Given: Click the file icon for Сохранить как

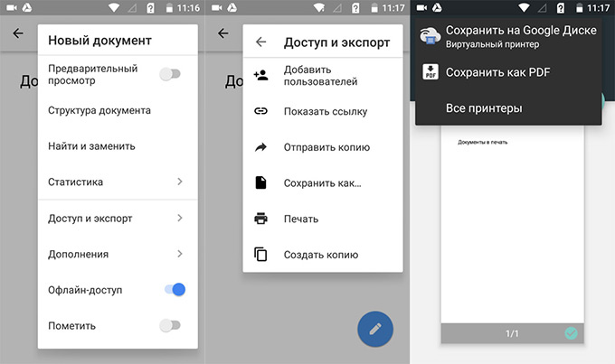Looking at the screenshot, I should point(260,182).
